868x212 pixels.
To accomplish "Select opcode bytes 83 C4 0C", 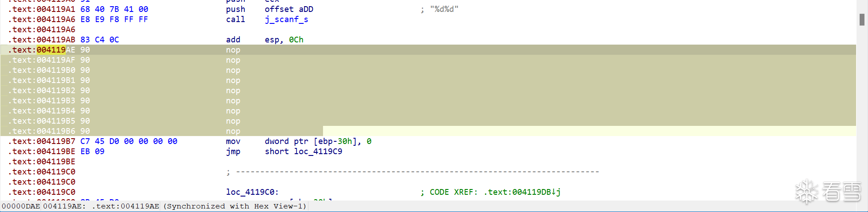I will pos(100,40).
